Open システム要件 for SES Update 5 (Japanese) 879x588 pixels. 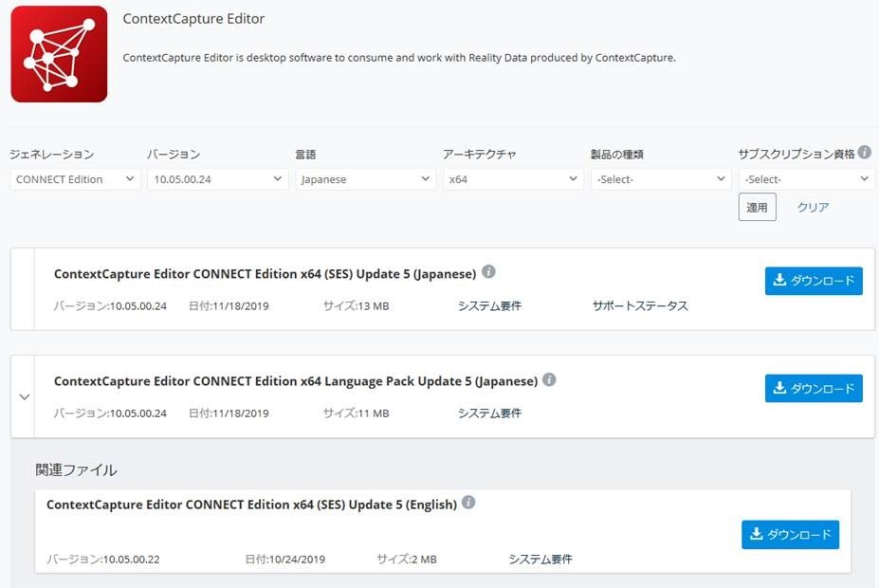(489, 305)
